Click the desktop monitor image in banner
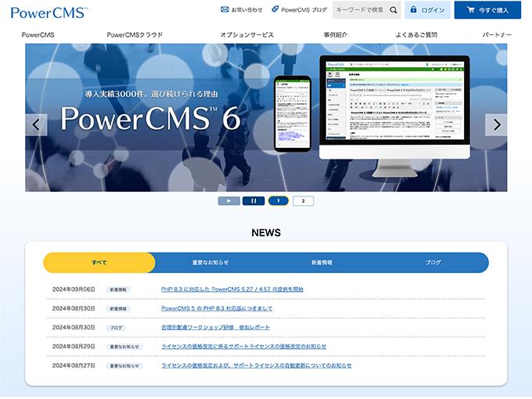Screen dimensions: 532x399 pos(394,115)
